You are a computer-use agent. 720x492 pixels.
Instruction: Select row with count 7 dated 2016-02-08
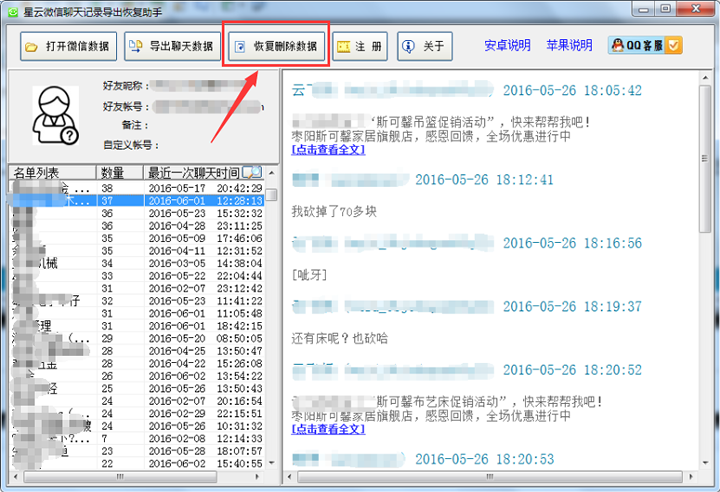point(137,438)
